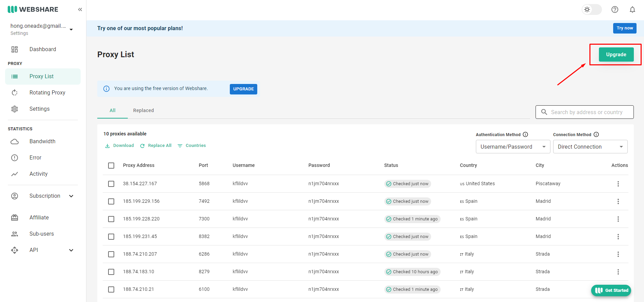Click the Dashboard grid icon
Screen dimensions: 644x302
point(15,49)
